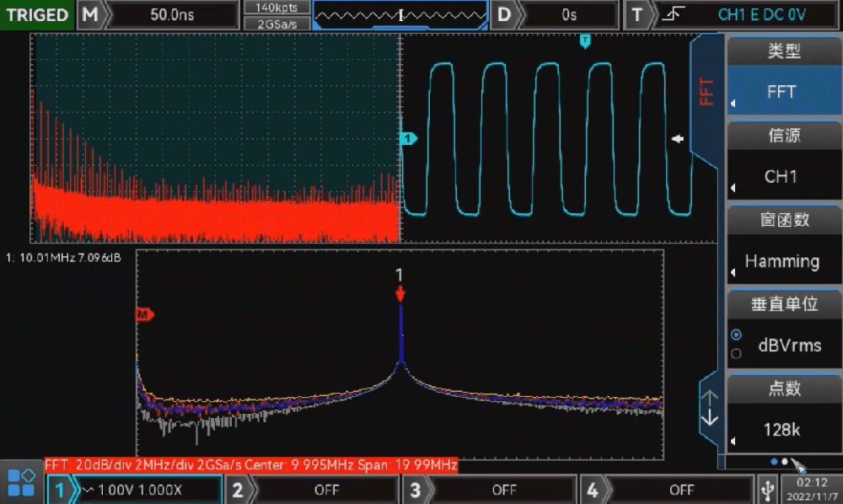Tap the D delay icon

pyautogui.click(x=504, y=14)
